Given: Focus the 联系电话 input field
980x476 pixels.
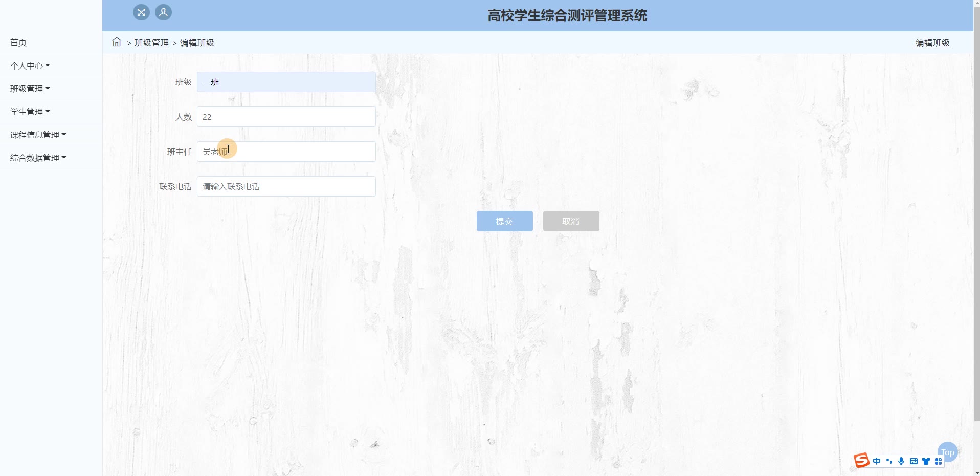Looking at the screenshot, I should 286,186.
